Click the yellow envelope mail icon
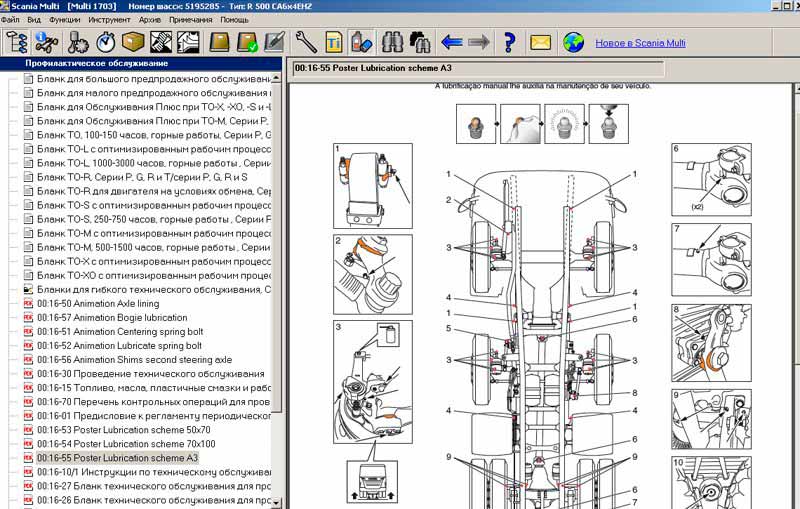This screenshot has width=800, height=509. 540,42
